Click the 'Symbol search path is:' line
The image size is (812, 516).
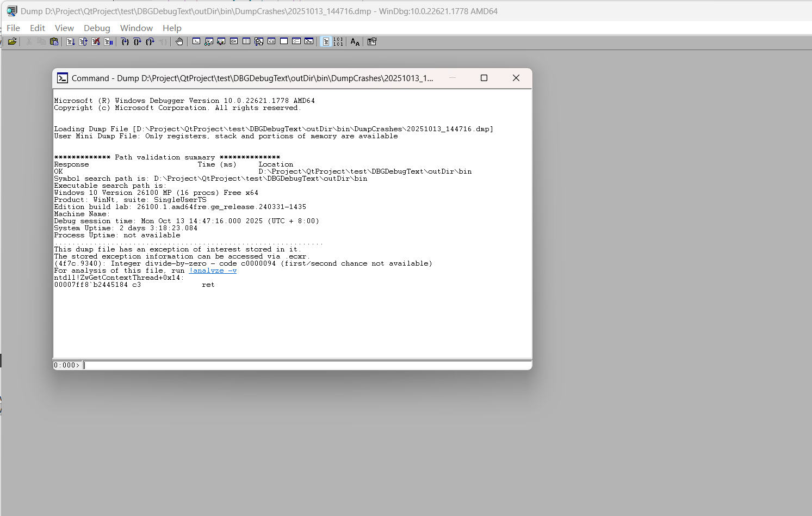[x=210, y=179]
